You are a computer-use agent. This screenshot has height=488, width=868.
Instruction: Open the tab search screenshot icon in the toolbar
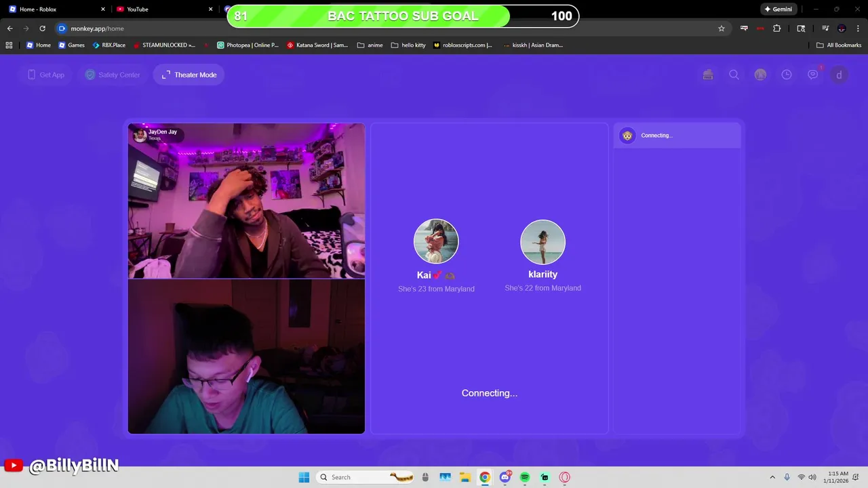point(801,28)
